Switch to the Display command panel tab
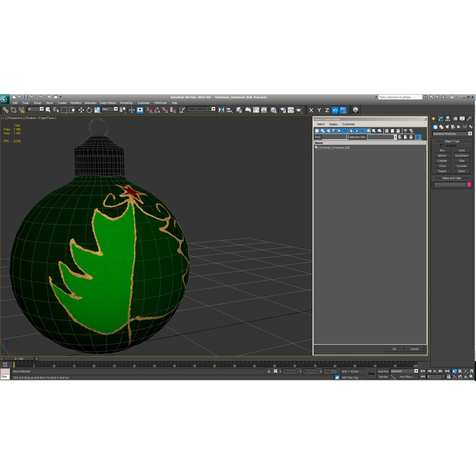476x476 pixels. [x=462, y=119]
